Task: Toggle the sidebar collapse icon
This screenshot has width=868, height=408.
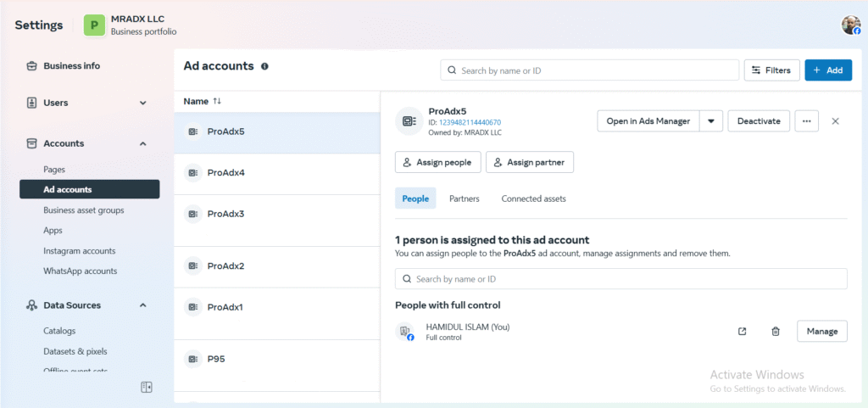Action: (147, 388)
